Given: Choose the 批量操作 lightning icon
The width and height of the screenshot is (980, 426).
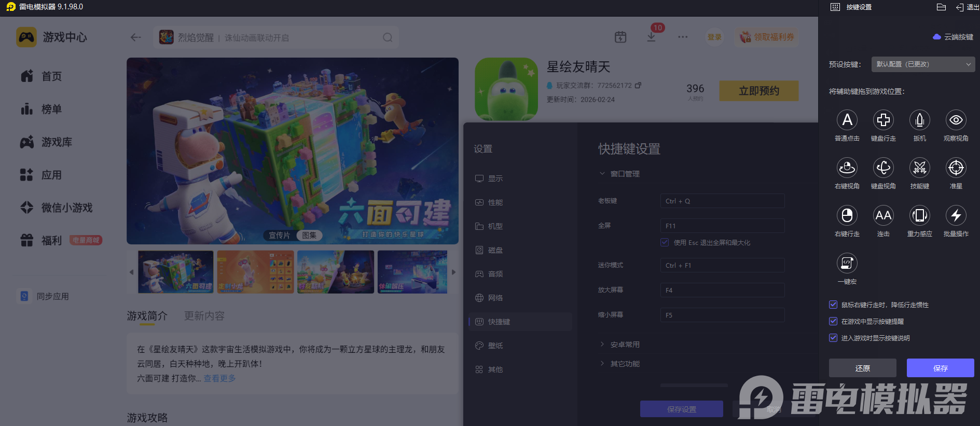Looking at the screenshot, I should point(956,215).
